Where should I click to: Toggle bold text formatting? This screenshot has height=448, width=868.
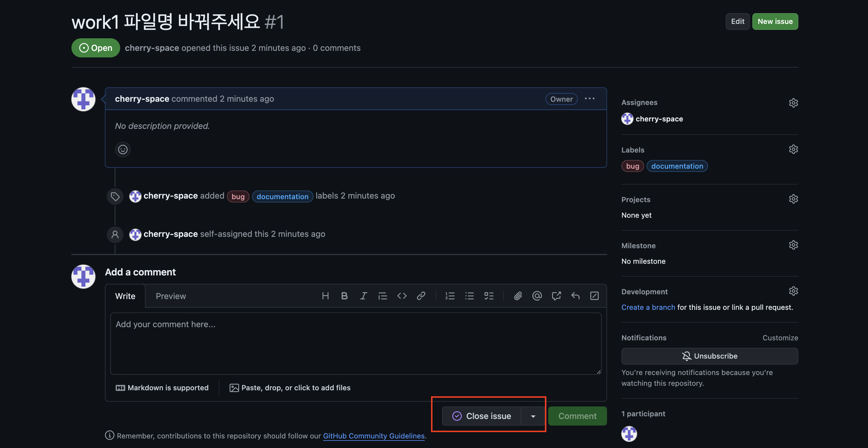point(344,296)
